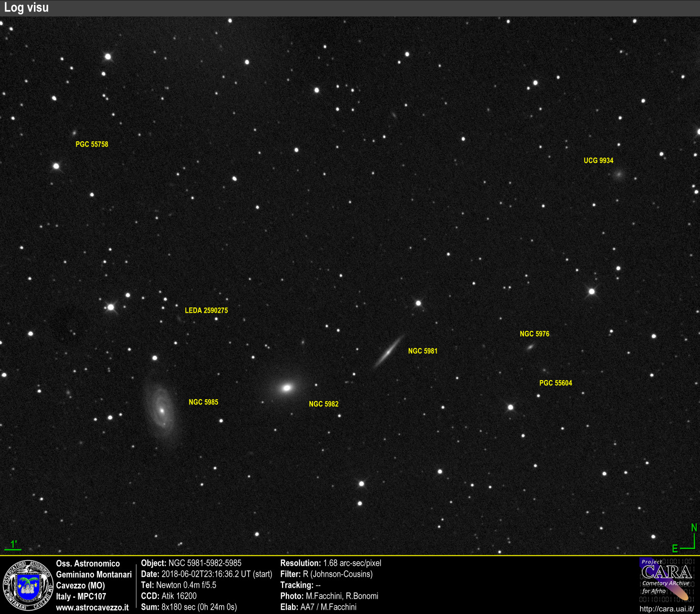Click the 1' scale bar marker
Image resolution: width=700 pixels, height=614 pixels.
click(13, 545)
